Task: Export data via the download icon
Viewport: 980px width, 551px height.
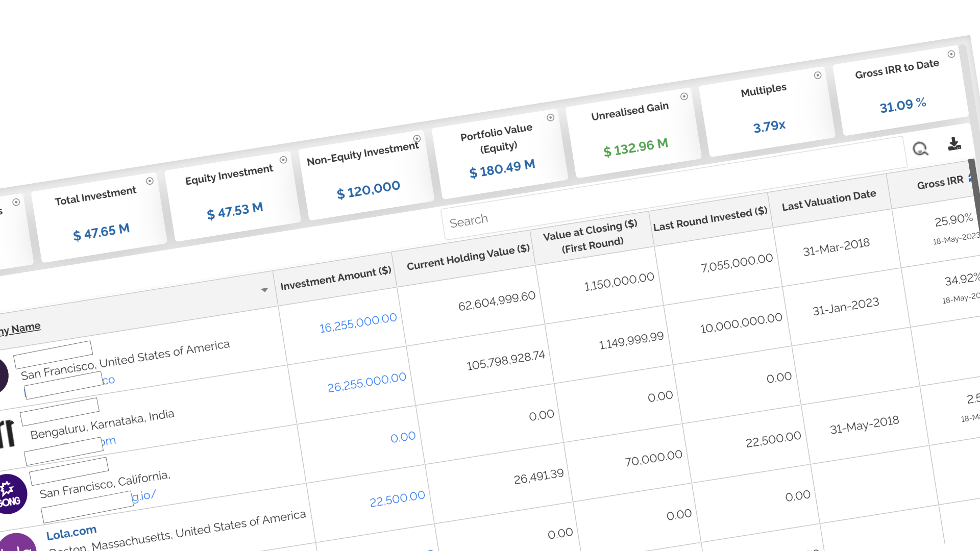Action: pyautogui.click(x=955, y=144)
